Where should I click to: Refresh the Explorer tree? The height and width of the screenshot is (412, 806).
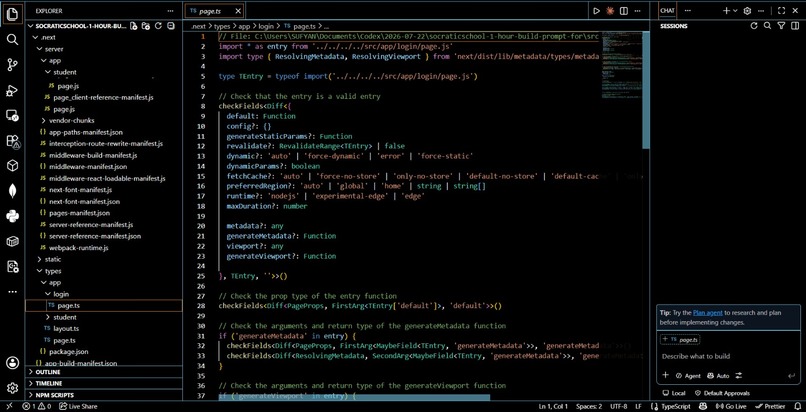[158, 26]
